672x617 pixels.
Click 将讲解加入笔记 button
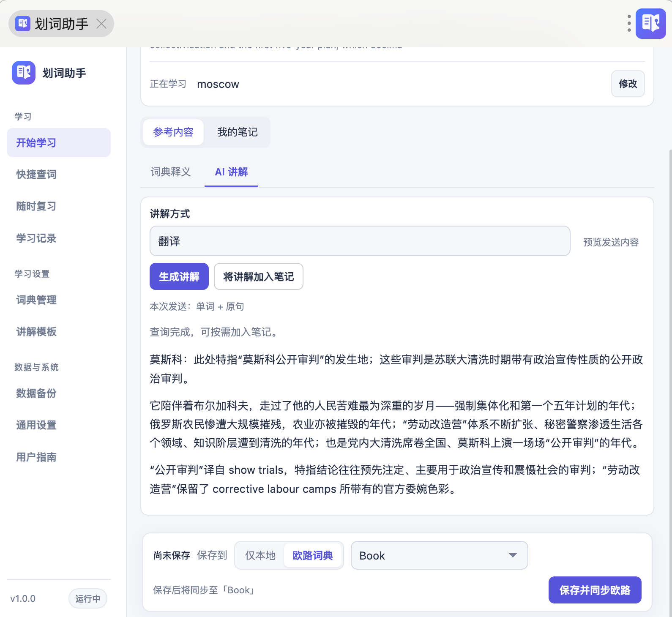pyautogui.click(x=259, y=276)
